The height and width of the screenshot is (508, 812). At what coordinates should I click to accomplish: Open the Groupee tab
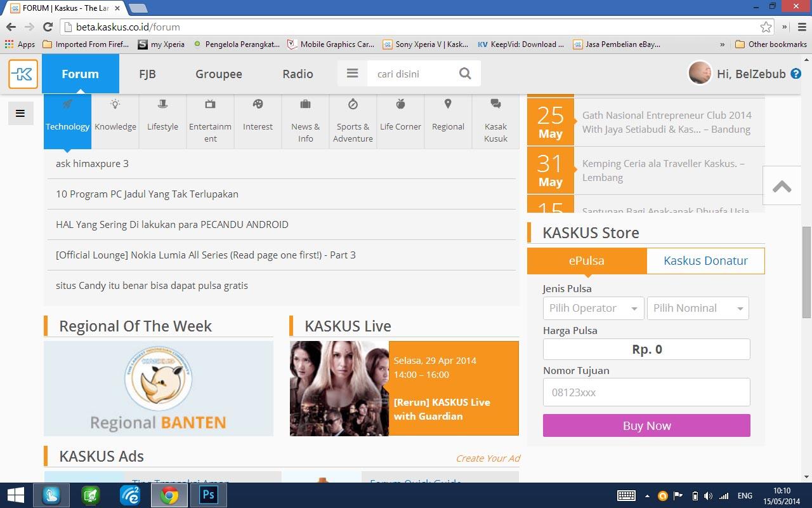pos(219,74)
